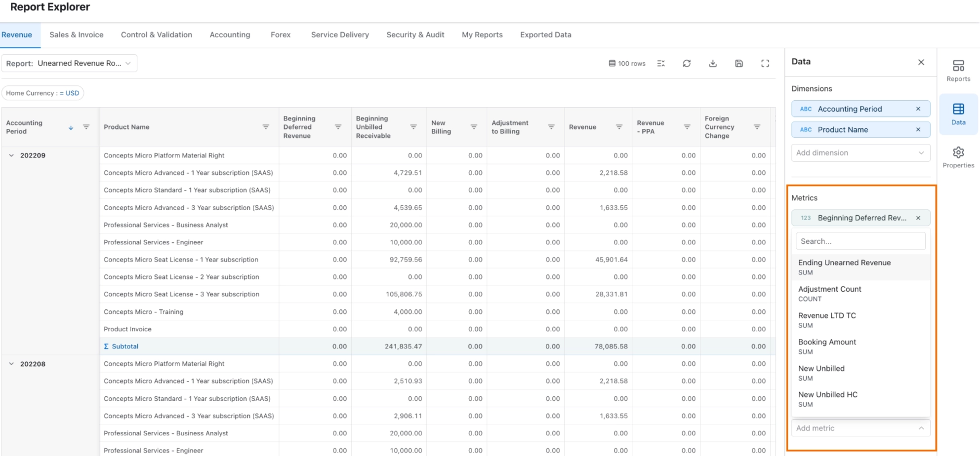The image size is (980, 456).
Task: Switch to the Sales & Invoice tab
Action: 77,35
